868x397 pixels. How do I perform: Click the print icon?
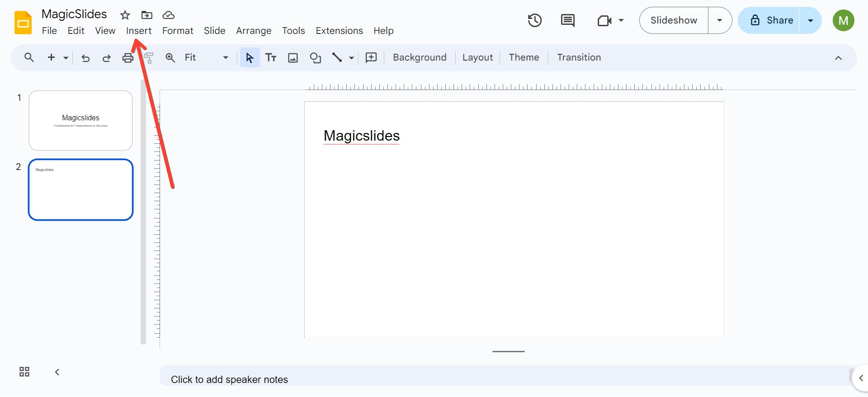128,58
